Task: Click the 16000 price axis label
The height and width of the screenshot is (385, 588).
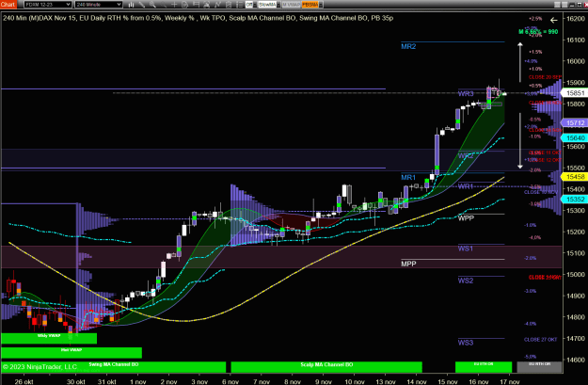Action: tap(576, 61)
